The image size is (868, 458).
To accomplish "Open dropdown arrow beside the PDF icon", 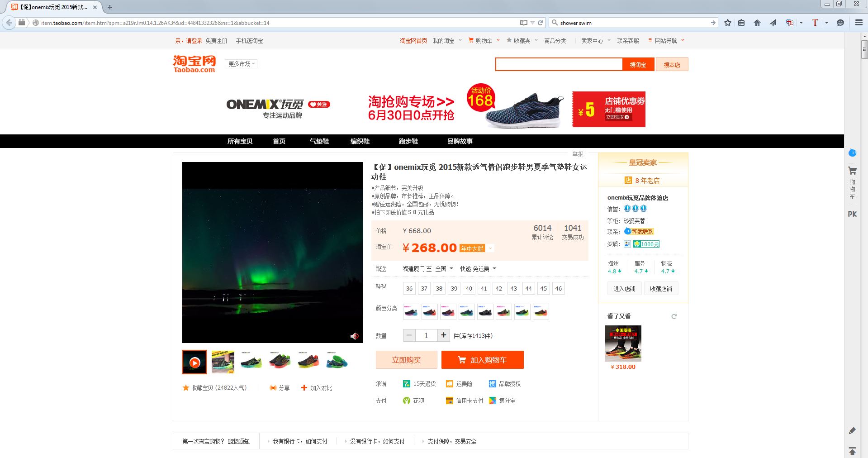I will pos(801,23).
